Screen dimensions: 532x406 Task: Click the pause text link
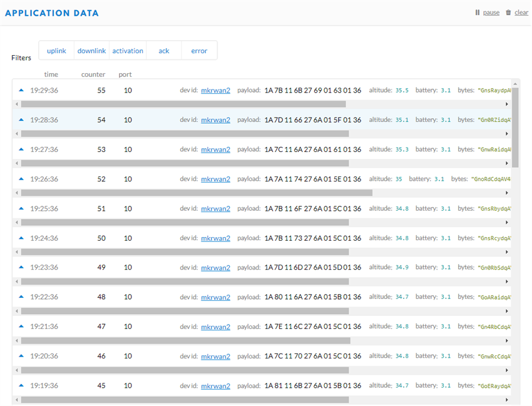(x=491, y=13)
